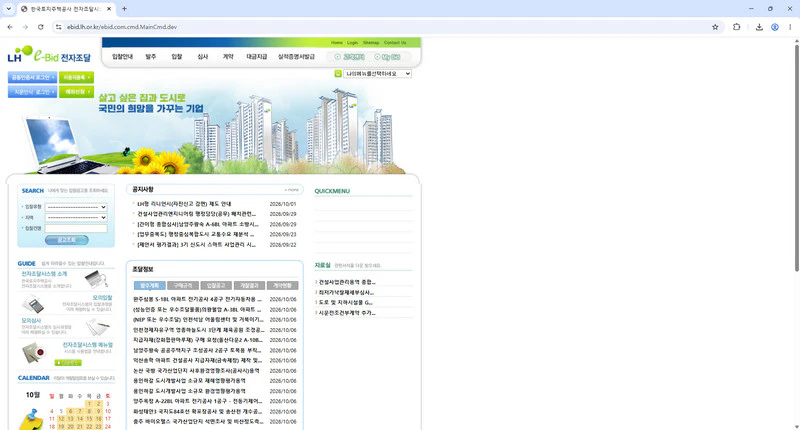Open 조달정보 row starting '완주삼봉 S-1BL 아파트'

coord(197,299)
